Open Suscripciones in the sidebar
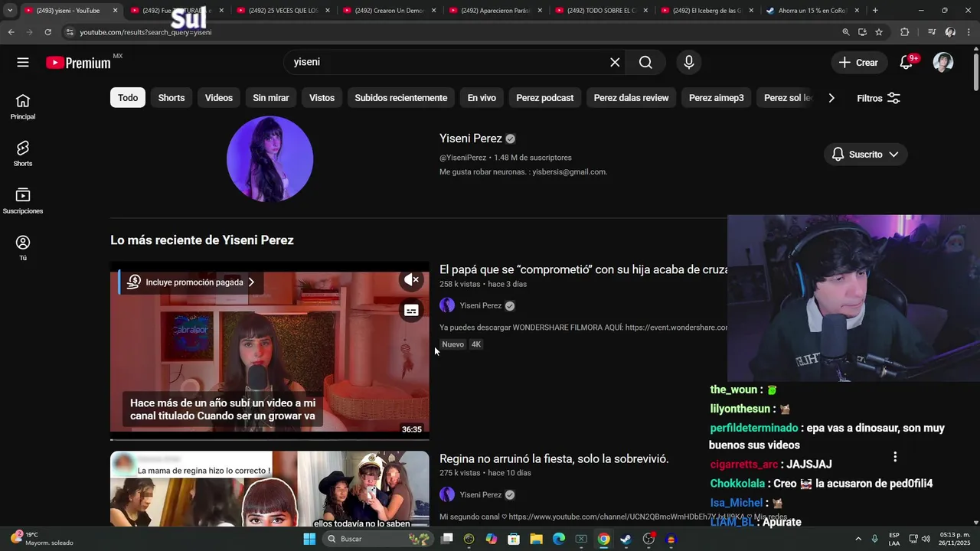 (23, 201)
